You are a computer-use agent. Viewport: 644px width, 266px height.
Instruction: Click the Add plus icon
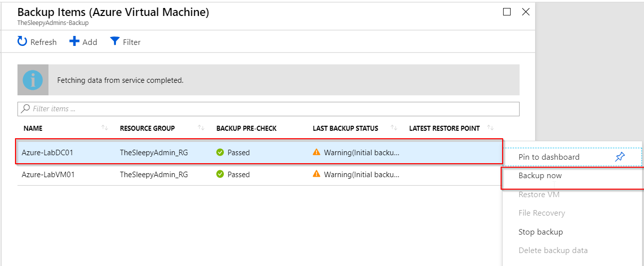(74, 41)
